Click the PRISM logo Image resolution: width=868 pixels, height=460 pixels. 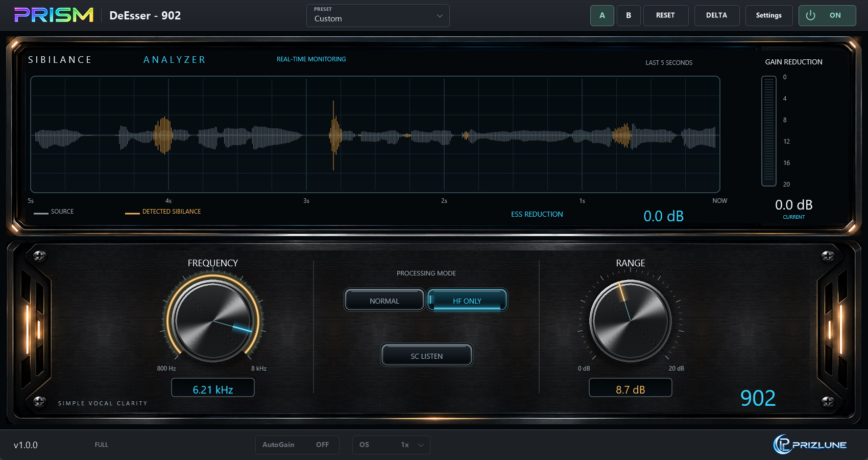[x=54, y=15]
